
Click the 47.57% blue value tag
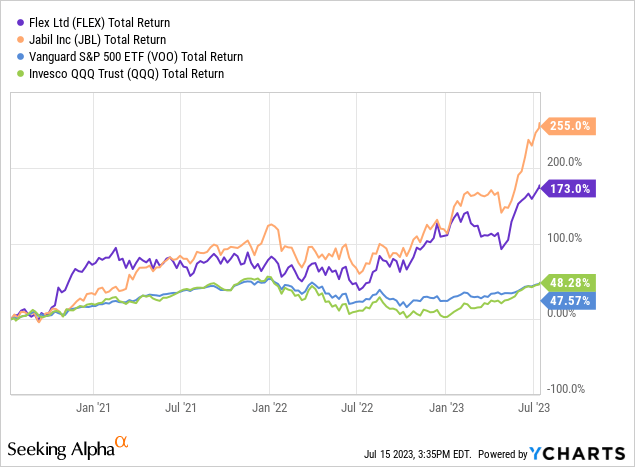[x=569, y=301]
